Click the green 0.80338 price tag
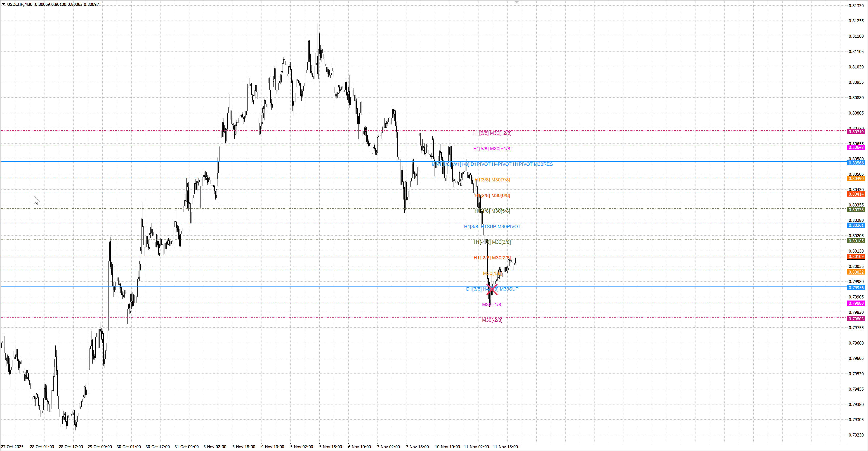868x451 pixels. (x=856, y=210)
